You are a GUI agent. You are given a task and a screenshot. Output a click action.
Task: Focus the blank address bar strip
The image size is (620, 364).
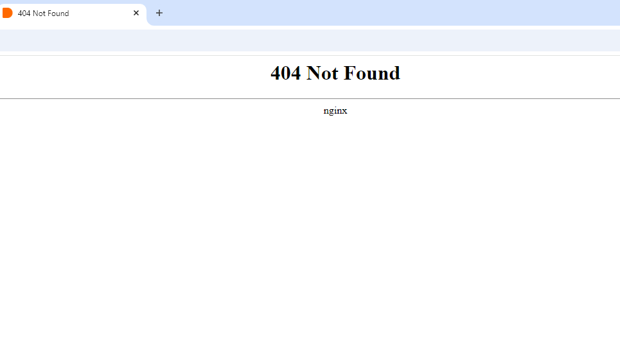point(310,40)
